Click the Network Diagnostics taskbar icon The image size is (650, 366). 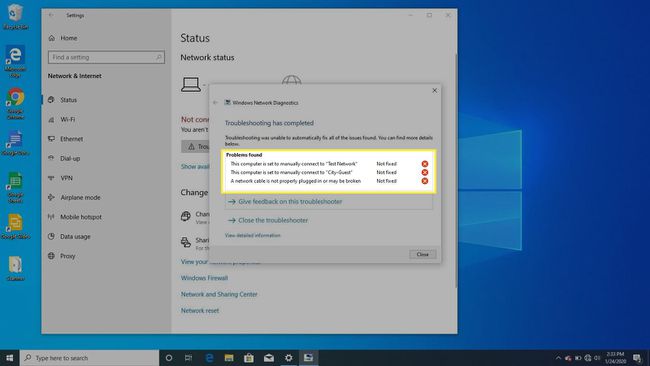click(308, 358)
